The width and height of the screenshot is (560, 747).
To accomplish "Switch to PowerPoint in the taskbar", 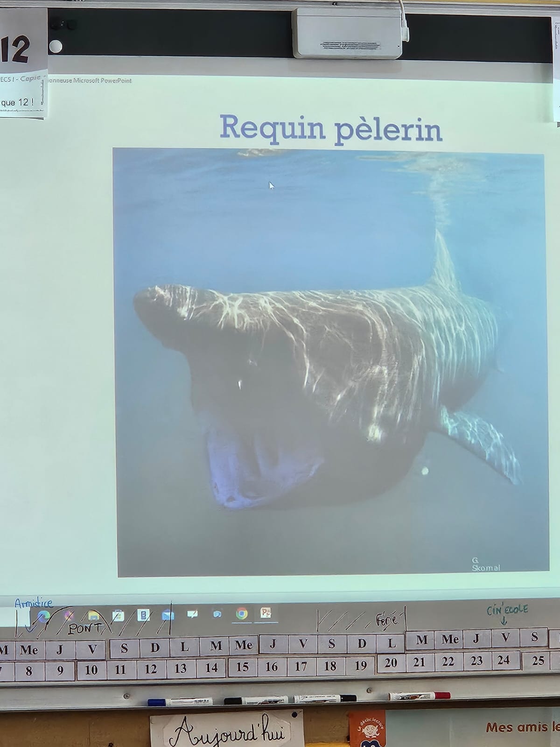I will [266, 613].
